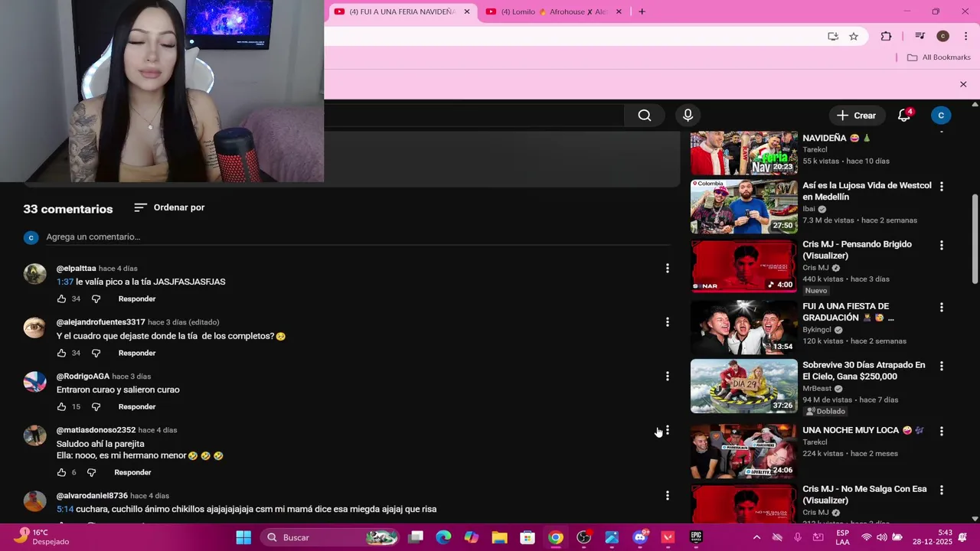Open @matiasdonoso2352 profile avatar
Screen dimensions: 980x551
(x=34, y=435)
